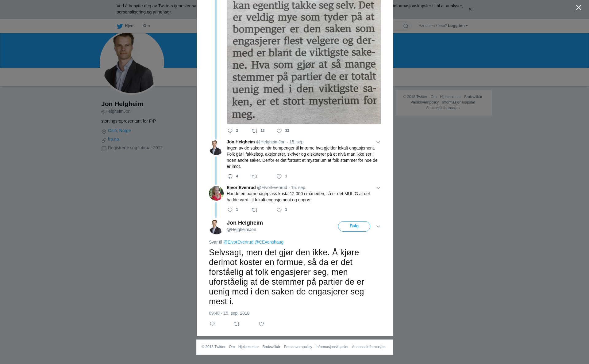Dismiss the cookie notice banner
Image resolution: width=589 pixels, height=364 pixels.
tap(470, 9)
